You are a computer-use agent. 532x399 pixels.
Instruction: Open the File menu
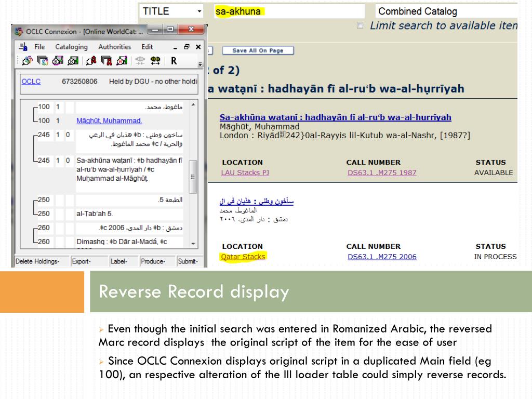click(39, 47)
